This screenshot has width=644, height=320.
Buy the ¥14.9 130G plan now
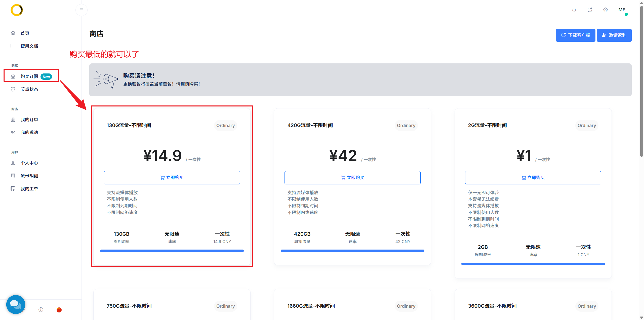[172, 178]
